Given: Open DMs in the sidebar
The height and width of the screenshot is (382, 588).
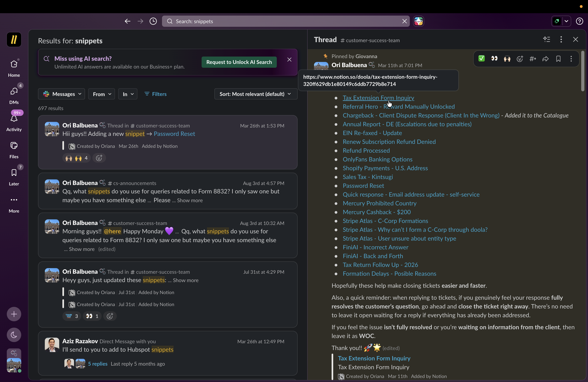Looking at the screenshot, I should [x=14, y=95].
